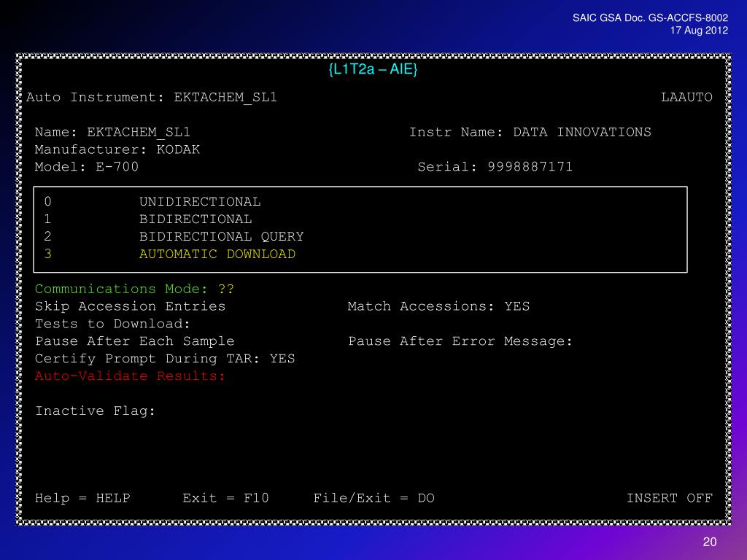Click the Instr Name: DATA INNOVATIONS line
The width and height of the screenshot is (747, 560).
[x=530, y=132]
